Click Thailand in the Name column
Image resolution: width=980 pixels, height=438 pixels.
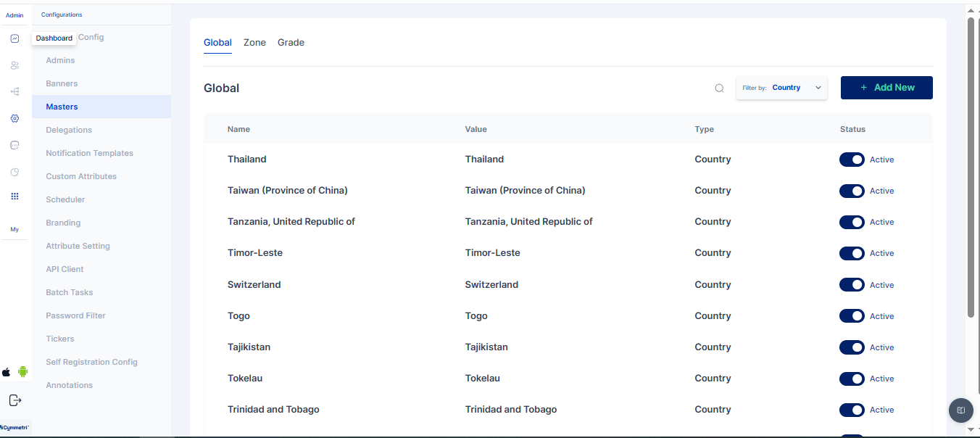[247, 160]
